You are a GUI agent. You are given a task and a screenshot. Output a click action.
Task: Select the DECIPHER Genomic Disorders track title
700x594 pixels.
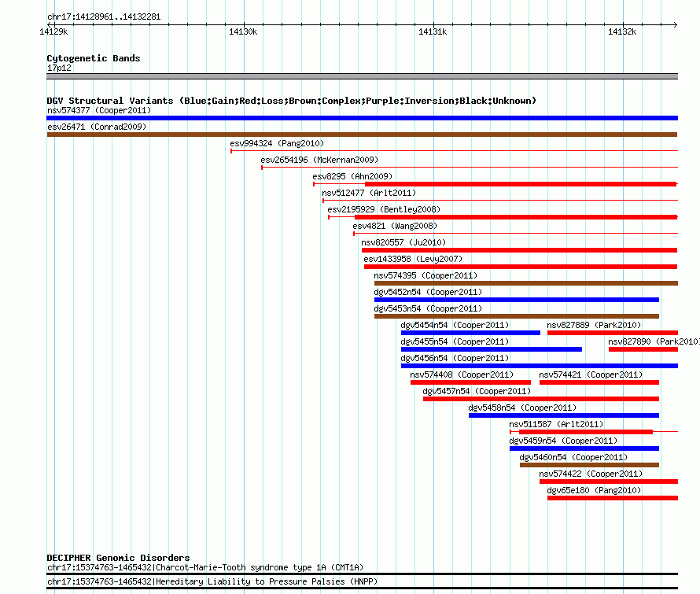(118, 558)
